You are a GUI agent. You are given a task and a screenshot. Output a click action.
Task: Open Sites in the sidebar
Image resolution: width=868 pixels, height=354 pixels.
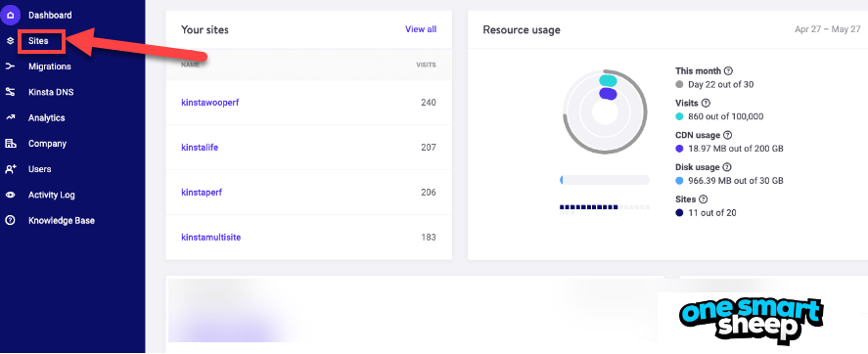(x=38, y=41)
